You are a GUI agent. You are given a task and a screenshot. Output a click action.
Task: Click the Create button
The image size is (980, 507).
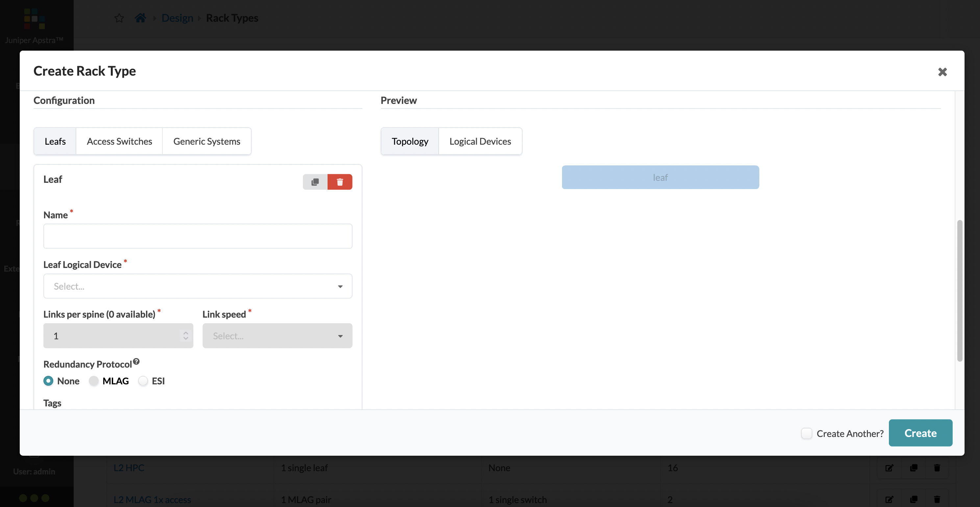coord(920,433)
